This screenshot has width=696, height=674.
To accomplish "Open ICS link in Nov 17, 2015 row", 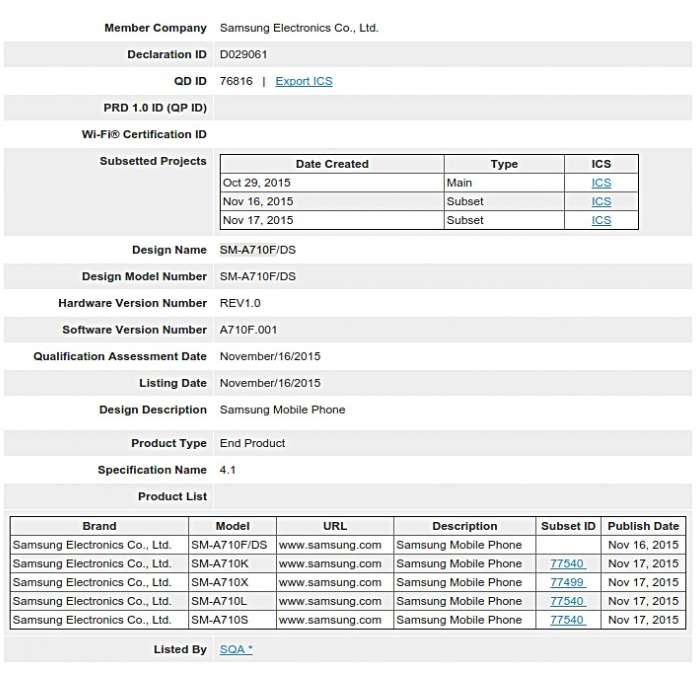I will (x=601, y=220).
